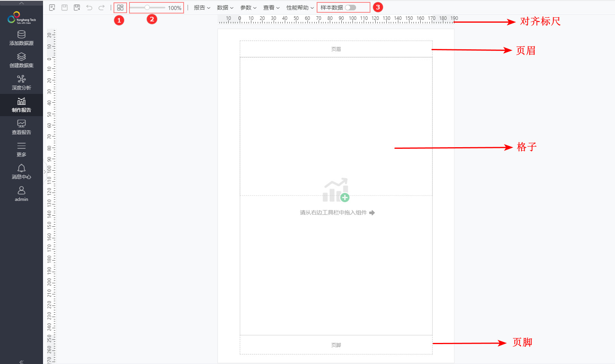
Task: Open the 报告 menu
Action: point(202,8)
